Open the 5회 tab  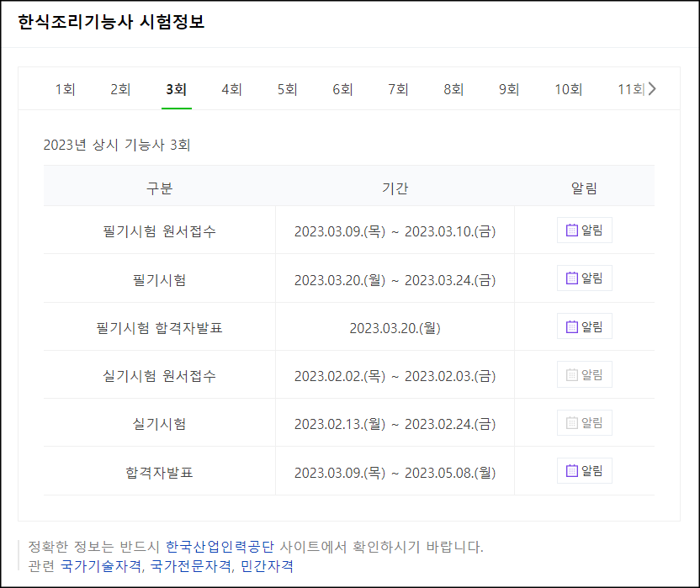point(287,89)
